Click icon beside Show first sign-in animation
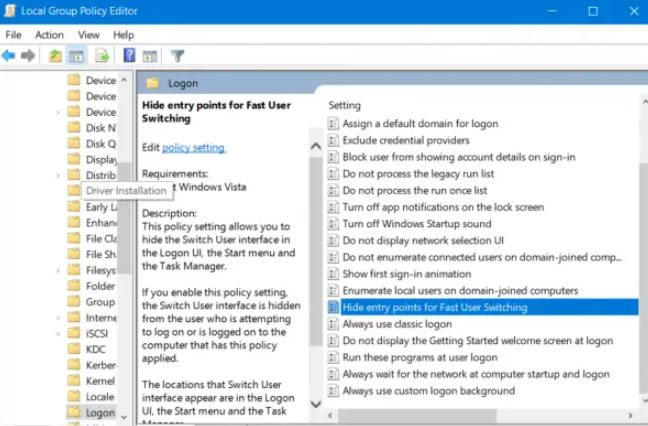This screenshot has width=648, height=426. (333, 274)
